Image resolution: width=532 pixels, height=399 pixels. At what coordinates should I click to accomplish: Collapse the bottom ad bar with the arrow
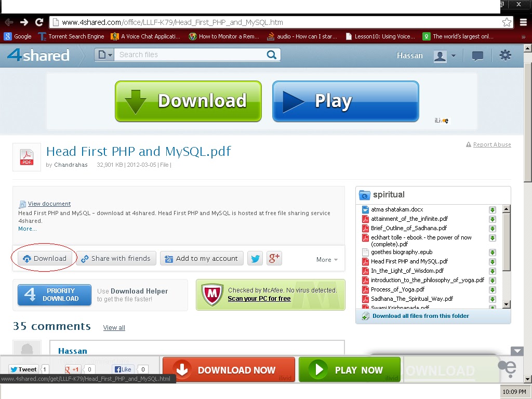[517, 351]
